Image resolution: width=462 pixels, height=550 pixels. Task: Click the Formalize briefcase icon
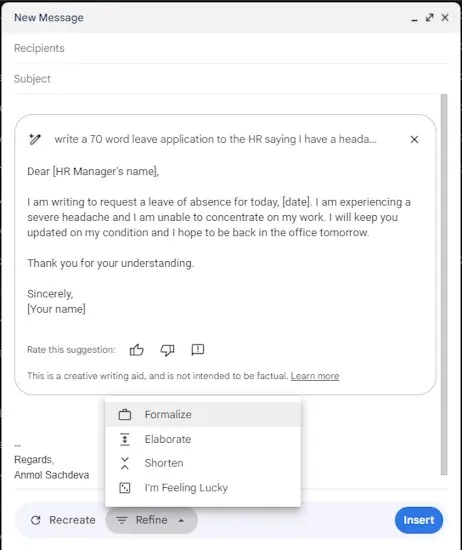pyautogui.click(x=125, y=415)
